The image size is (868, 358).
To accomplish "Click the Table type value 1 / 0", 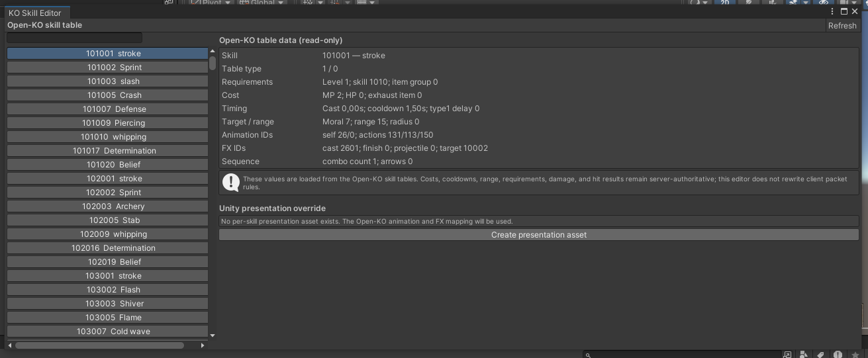I will click(330, 69).
